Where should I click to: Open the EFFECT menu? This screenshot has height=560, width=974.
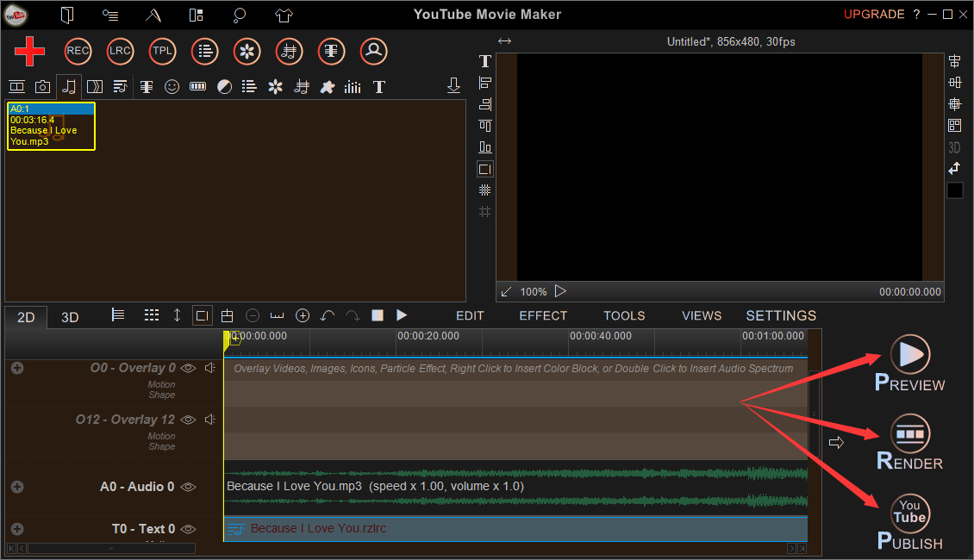tap(543, 316)
